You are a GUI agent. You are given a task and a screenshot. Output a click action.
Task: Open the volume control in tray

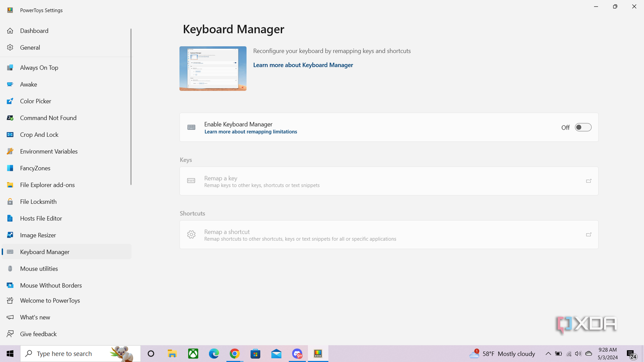578,354
